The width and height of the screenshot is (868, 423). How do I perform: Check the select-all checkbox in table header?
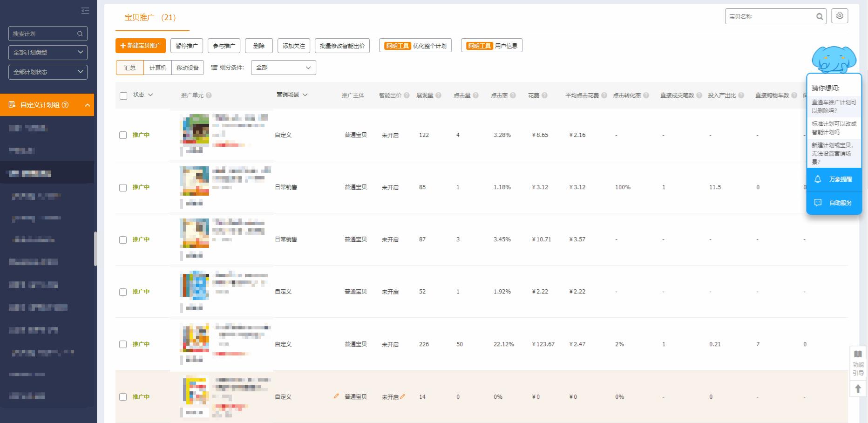point(123,95)
